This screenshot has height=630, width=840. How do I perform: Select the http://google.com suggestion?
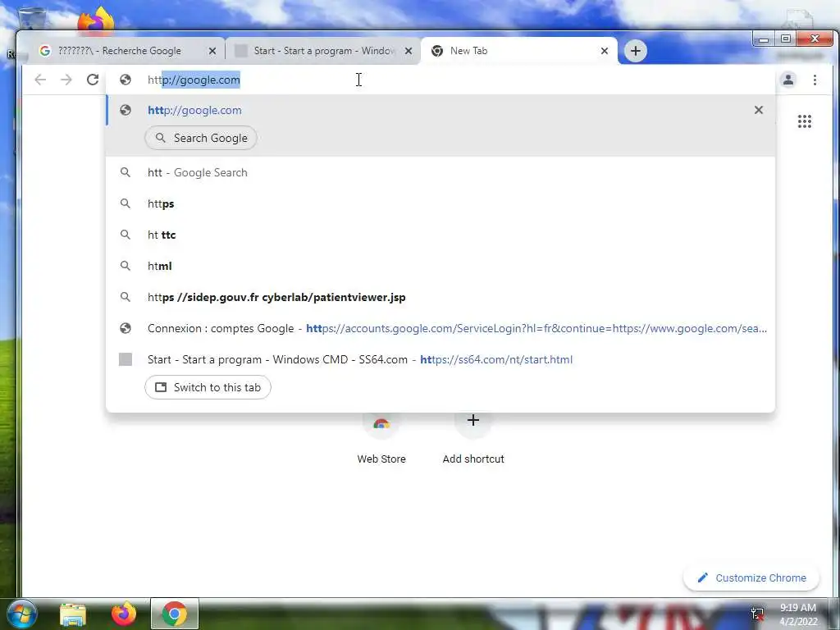[x=441, y=110]
